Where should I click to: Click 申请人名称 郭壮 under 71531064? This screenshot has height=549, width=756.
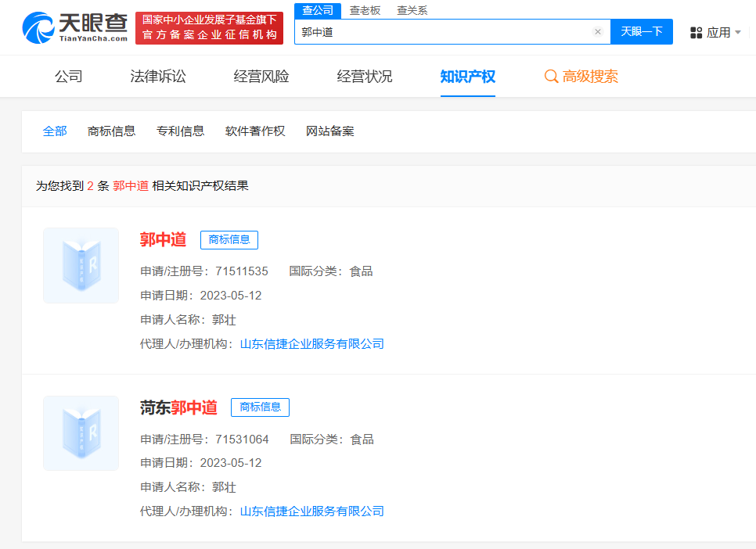click(188, 486)
